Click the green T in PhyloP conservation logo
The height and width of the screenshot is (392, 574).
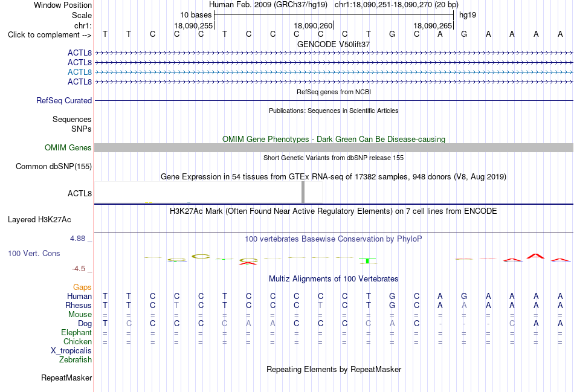tap(367, 261)
